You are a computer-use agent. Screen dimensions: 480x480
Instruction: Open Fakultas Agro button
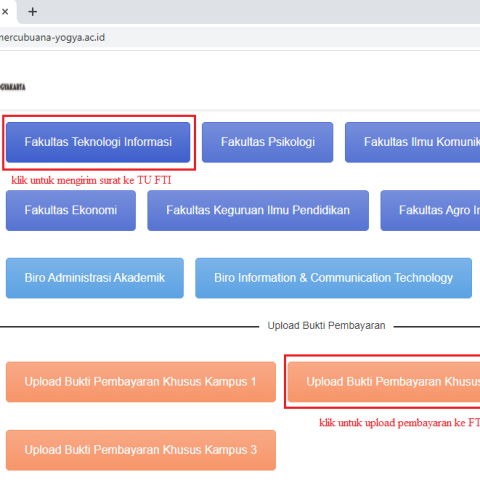430,210
